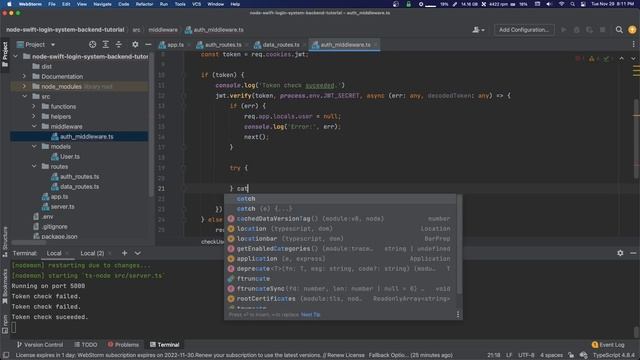This screenshot has height=360, width=640.
Task: Collapse the src folder
Action: tap(24, 96)
